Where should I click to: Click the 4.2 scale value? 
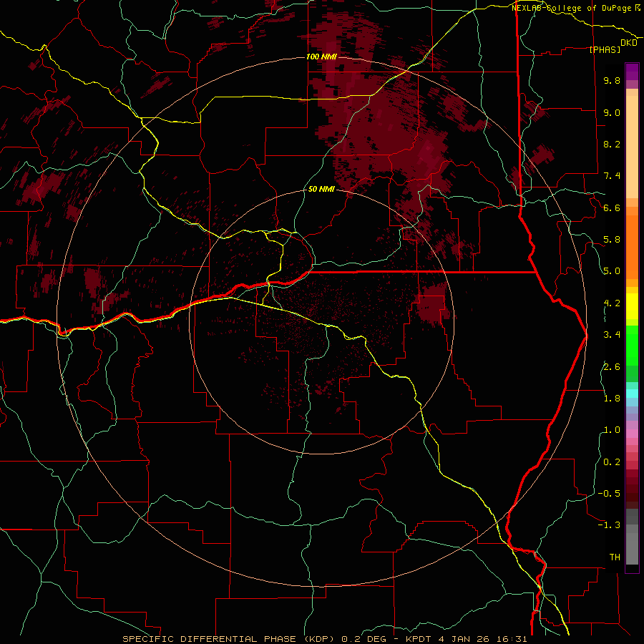612,303
